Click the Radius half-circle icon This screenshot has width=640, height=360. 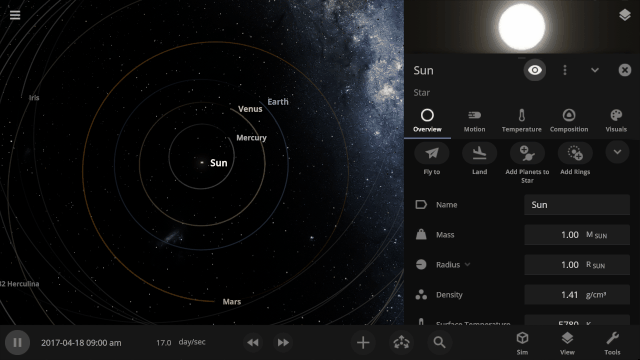point(421,264)
